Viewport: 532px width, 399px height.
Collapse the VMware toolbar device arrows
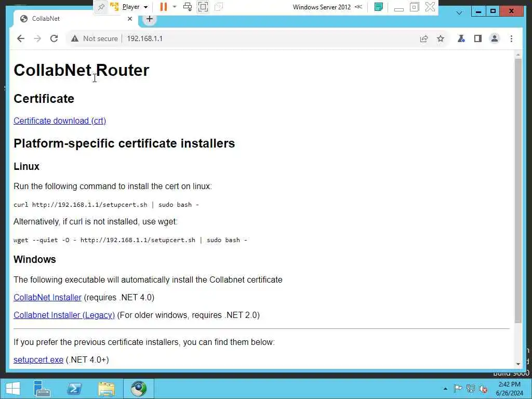click(358, 7)
